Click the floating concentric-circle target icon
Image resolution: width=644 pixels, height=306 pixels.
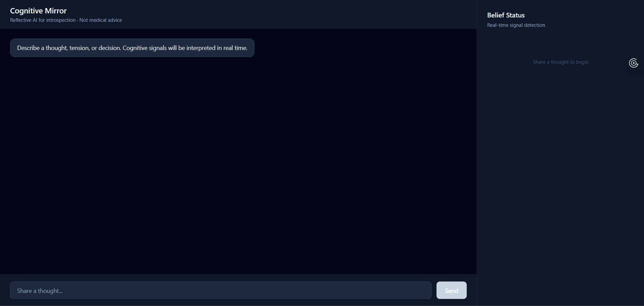pos(634,63)
